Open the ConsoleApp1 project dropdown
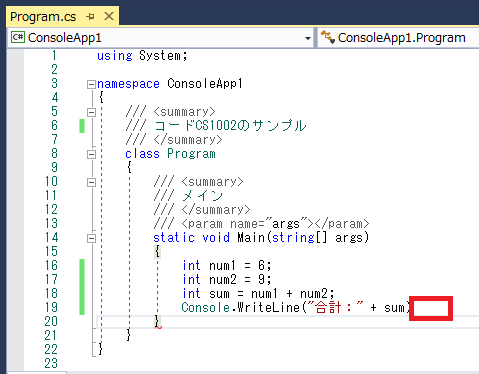This screenshot has width=479, height=374. [x=308, y=38]
